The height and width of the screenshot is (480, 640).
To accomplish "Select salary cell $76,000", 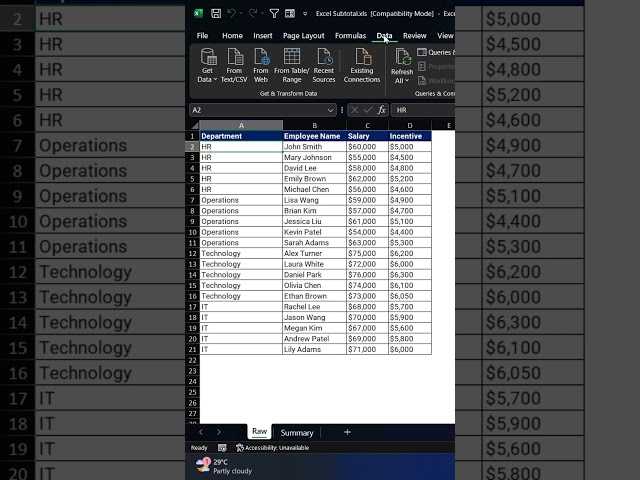I will click(367, 275).
